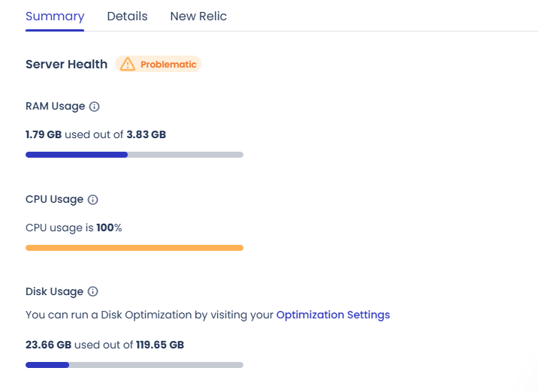Image resolution: width=538 pixels, height=392 pixels.
Task: Click the 'You can run a Disk Optimization' text
Action: click(149, 315)
